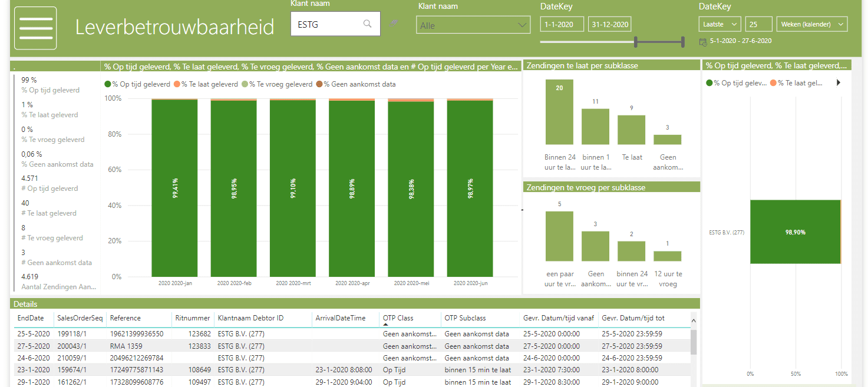Click the left handle of DateKey slider

click(x=636, y=41)
